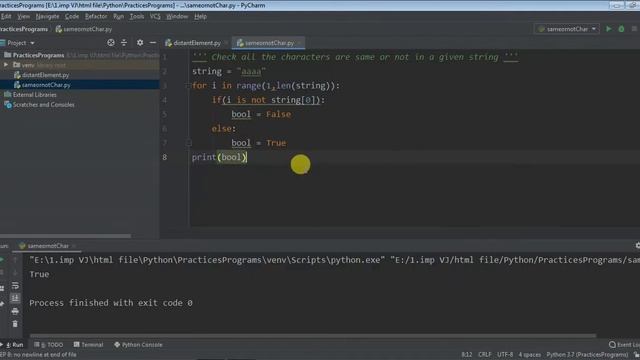This screenshot has height=360, width=640.
Task: Open Project panel settings gear
Action: [140, 42]
